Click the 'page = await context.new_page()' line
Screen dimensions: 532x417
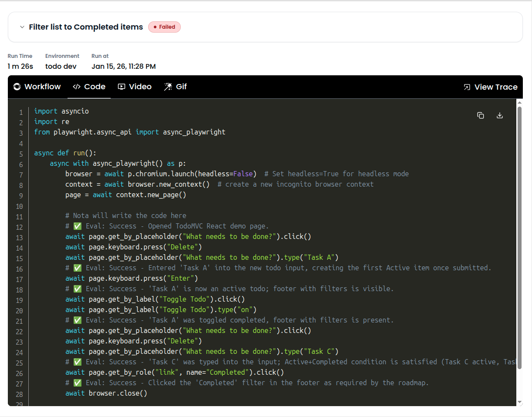(126, 195)
